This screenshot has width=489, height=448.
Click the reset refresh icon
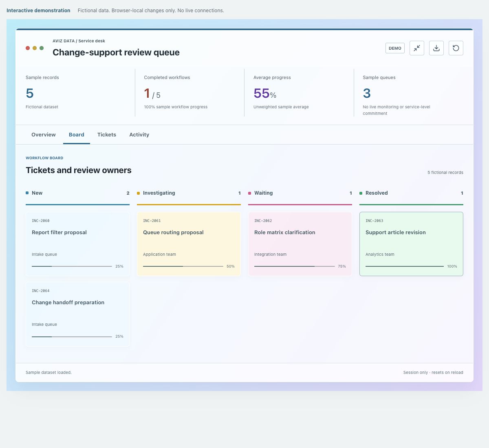456,48
